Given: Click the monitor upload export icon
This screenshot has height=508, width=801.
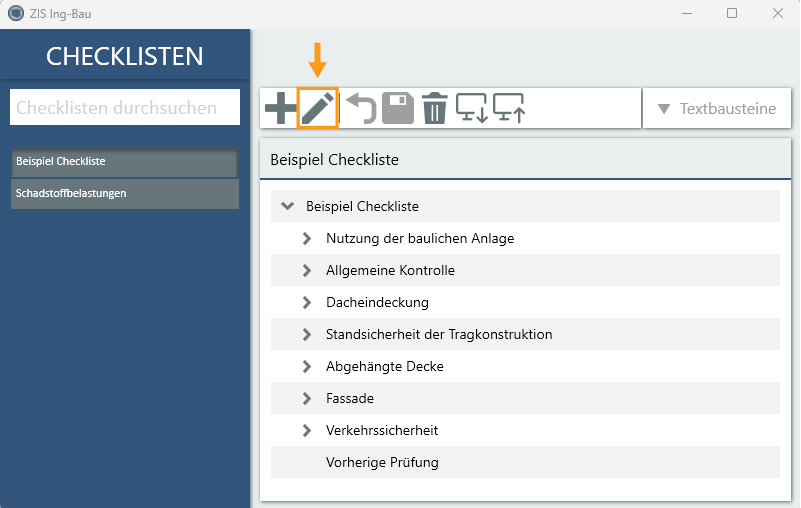Looking at the screenshot, I should tap(509, 108).
